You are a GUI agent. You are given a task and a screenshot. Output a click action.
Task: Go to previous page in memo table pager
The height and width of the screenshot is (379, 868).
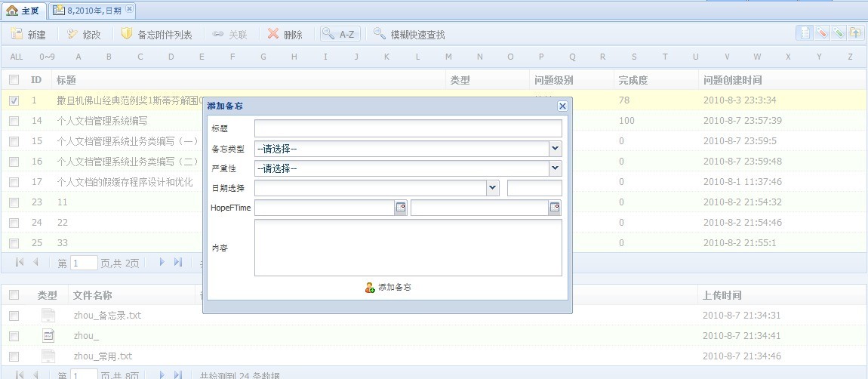[35, 262]
